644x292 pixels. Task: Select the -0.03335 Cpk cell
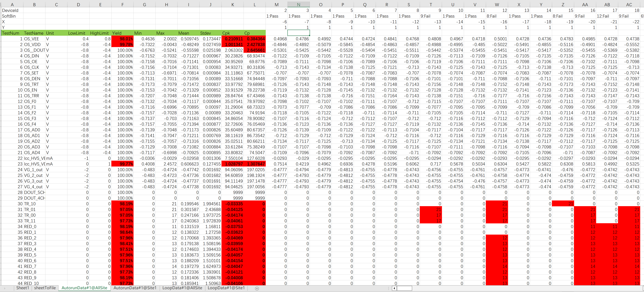pos(233,204)
